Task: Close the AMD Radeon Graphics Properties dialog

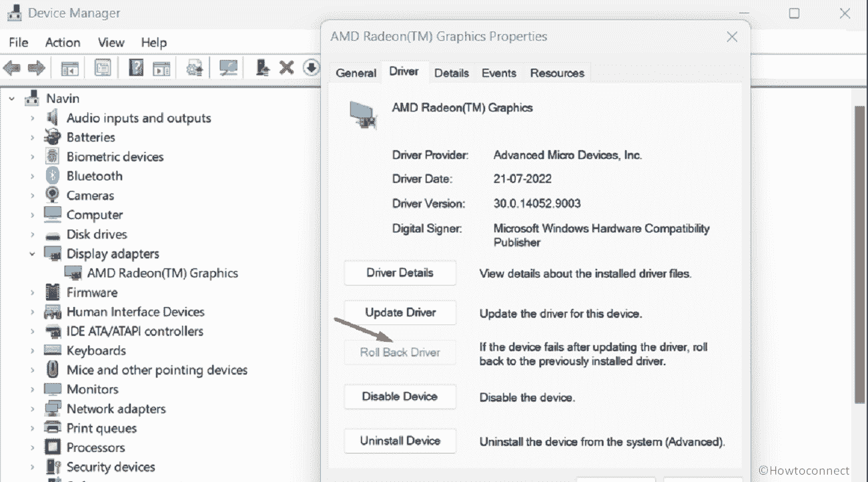Action: (732, 37)
